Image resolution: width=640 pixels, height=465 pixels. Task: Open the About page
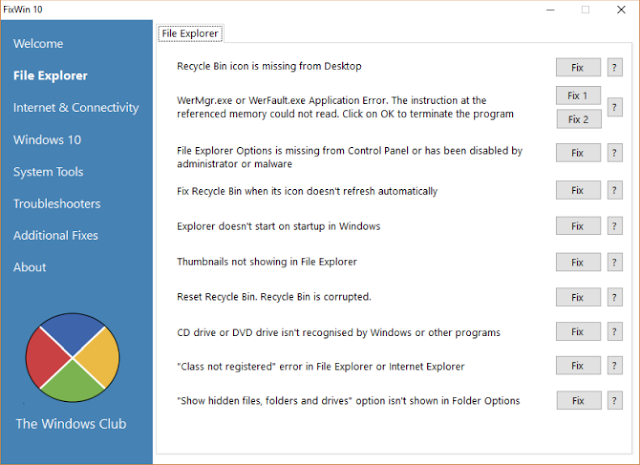(29, 267)
